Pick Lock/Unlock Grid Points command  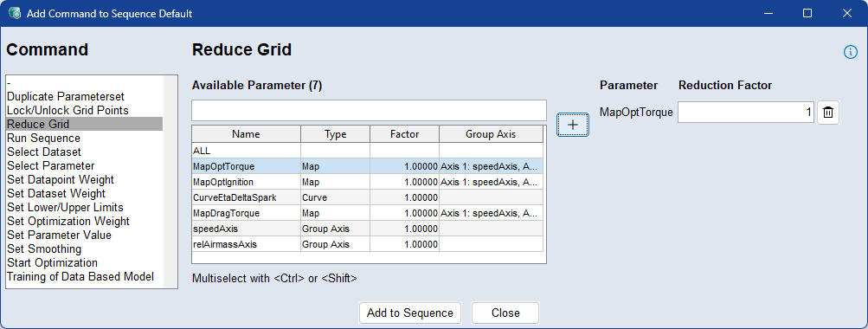[68, 110]
